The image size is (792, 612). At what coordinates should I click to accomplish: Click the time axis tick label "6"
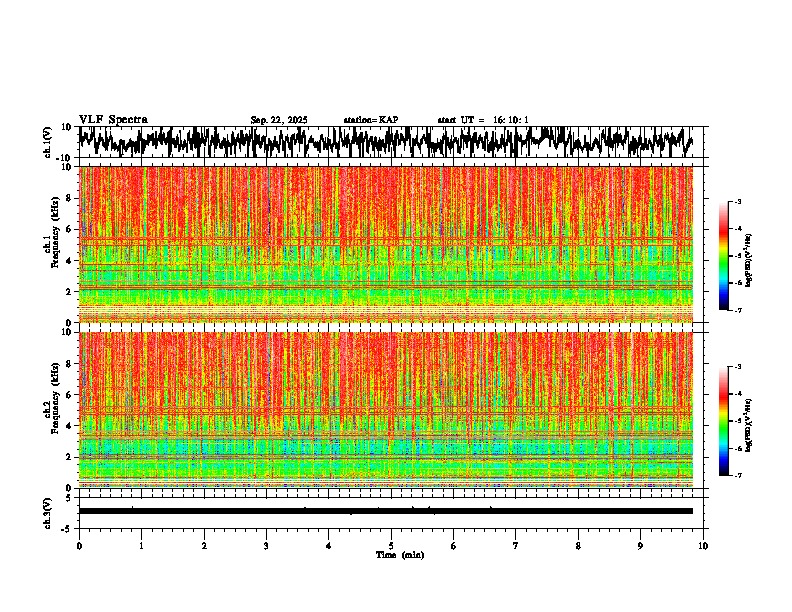tap(453, 546)
